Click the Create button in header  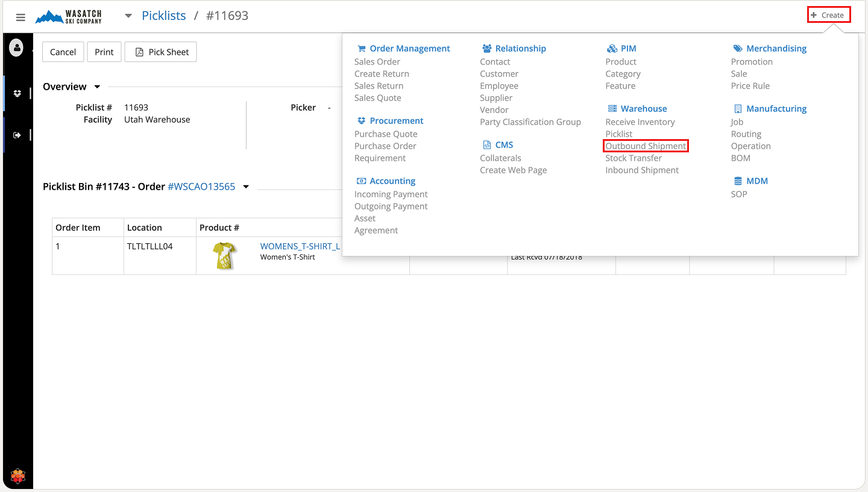click(828, 15)
